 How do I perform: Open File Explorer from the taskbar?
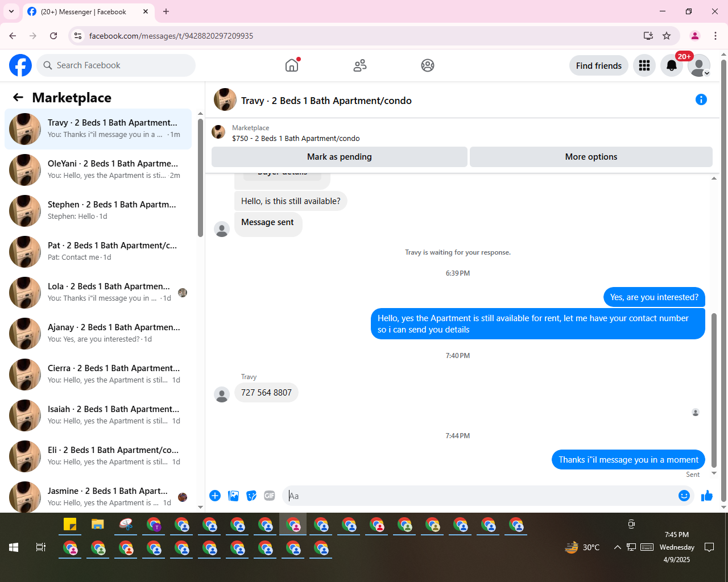[x=98, y=525]
